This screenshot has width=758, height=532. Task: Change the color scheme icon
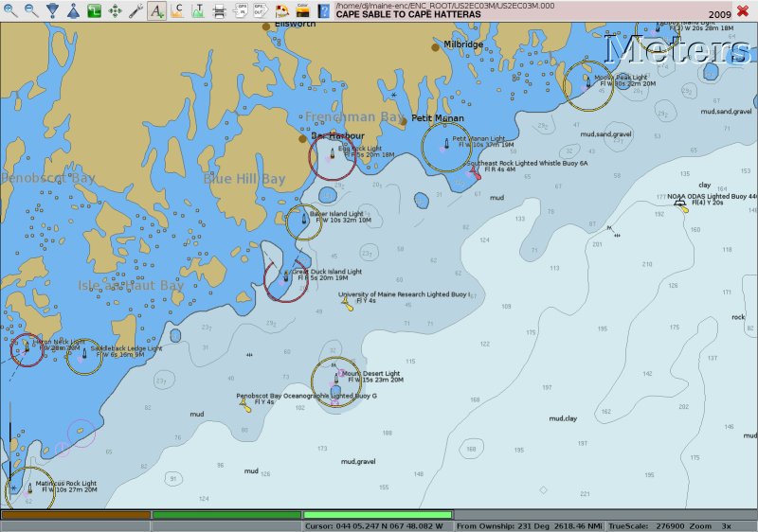coord(303,11)
